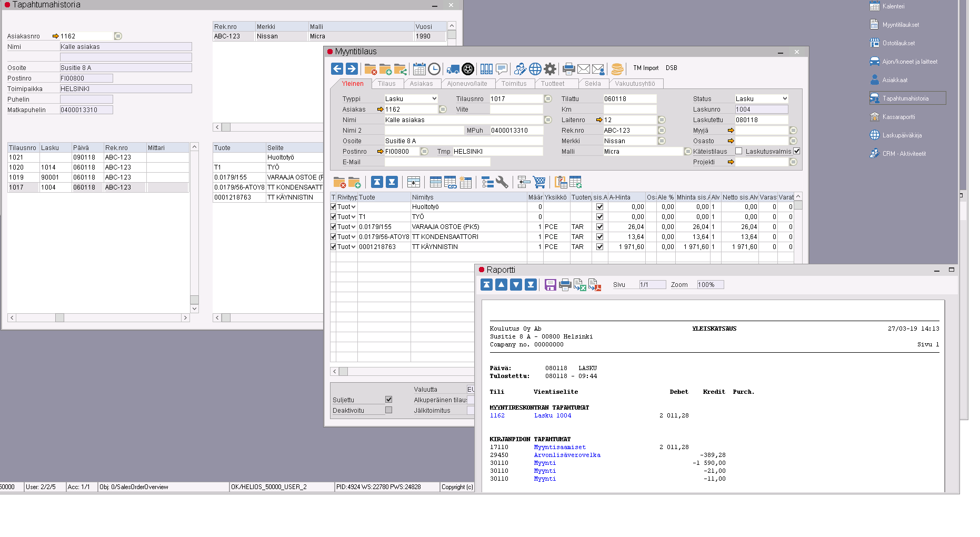The image size is (980, 537).
Task: Export report to Excel
Action: (580, 285)
